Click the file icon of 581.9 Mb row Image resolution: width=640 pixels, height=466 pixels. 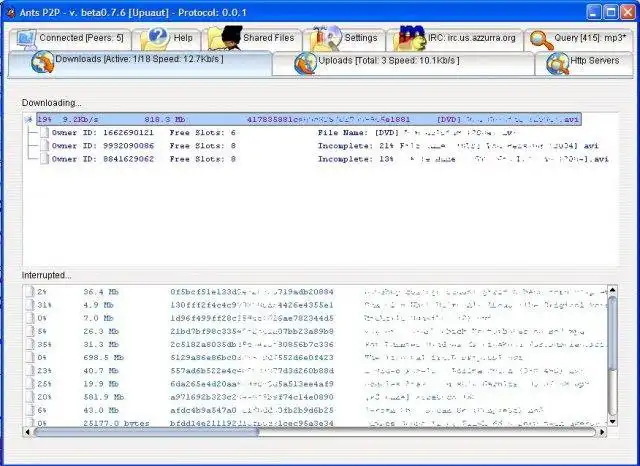point(30,397)
